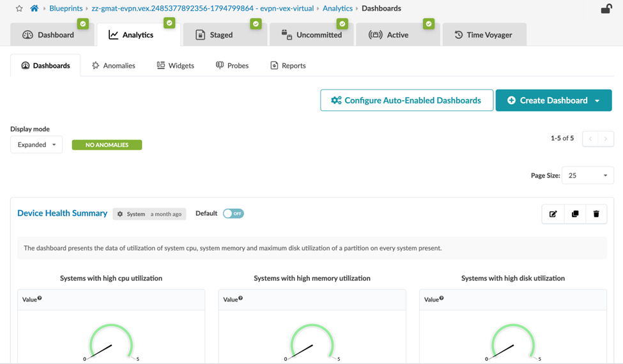The height and width of the screenshot is (364, 623).
Task: Toggle the Default dashboard switch
Action: point(233,213)
